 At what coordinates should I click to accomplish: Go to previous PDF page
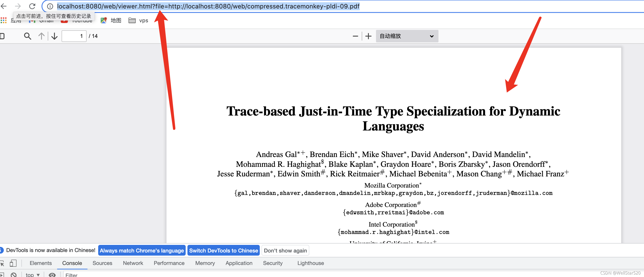(42, 36)
